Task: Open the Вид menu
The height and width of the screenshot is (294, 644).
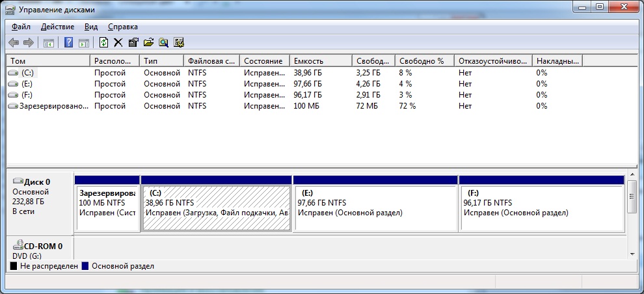Action: point(91,27)
